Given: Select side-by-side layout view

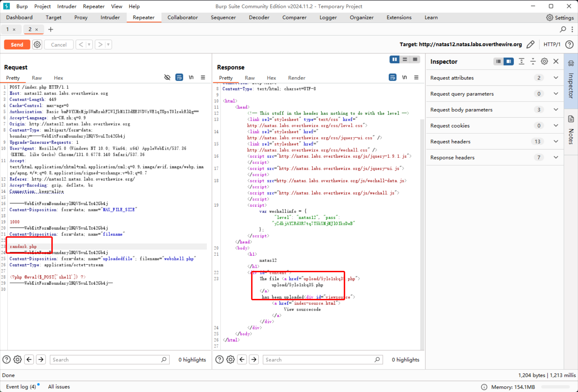Looking at the screenshot, I should (x=394, y=59).
